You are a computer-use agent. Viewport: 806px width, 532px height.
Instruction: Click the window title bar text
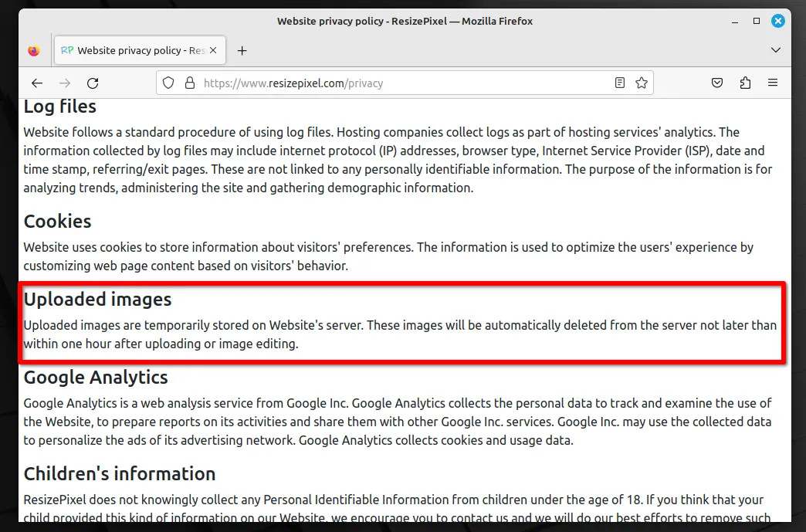pyautogui.click(x=405, y=22)
